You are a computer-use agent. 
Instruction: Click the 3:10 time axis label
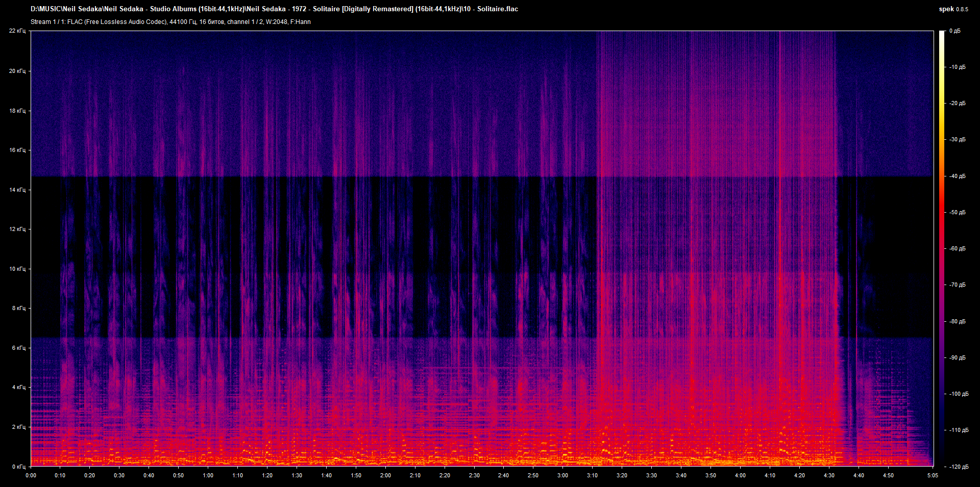coord(592,475)
